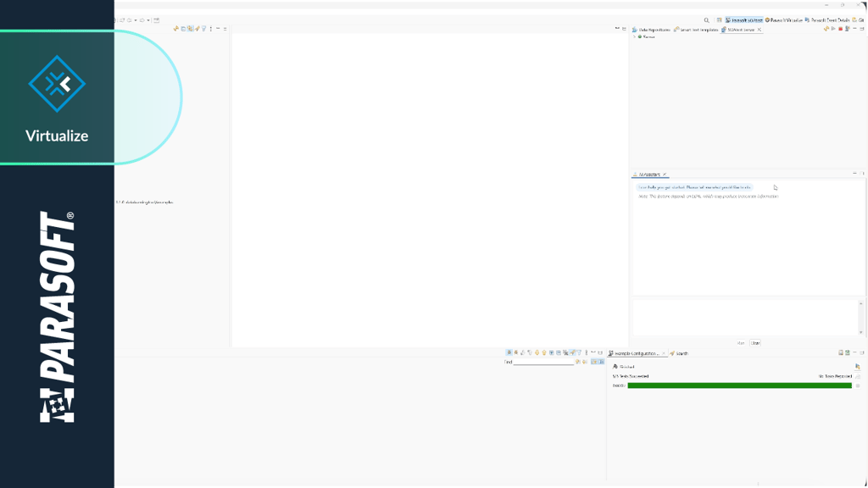The width and height of the screenshot is (868, 488).
Task: Expand the Server tree node
Action: [634, 37]
